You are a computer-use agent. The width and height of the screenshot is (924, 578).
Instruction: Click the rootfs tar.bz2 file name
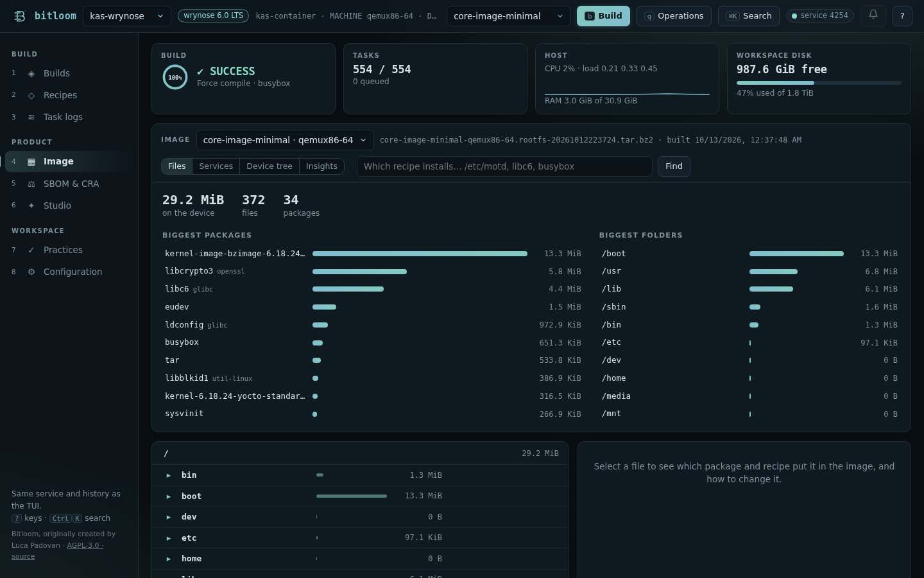[517, 140]
